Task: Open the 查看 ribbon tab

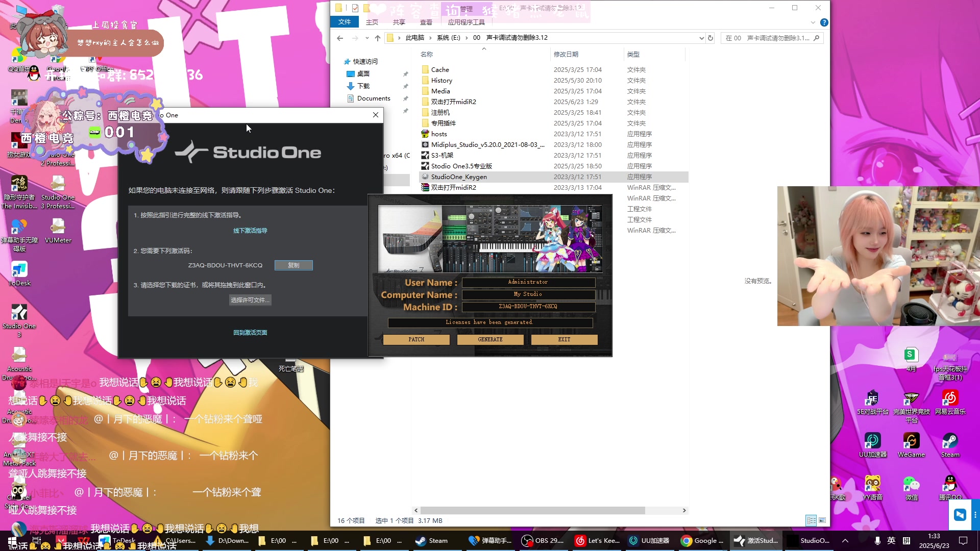Action: coord(426,22)
